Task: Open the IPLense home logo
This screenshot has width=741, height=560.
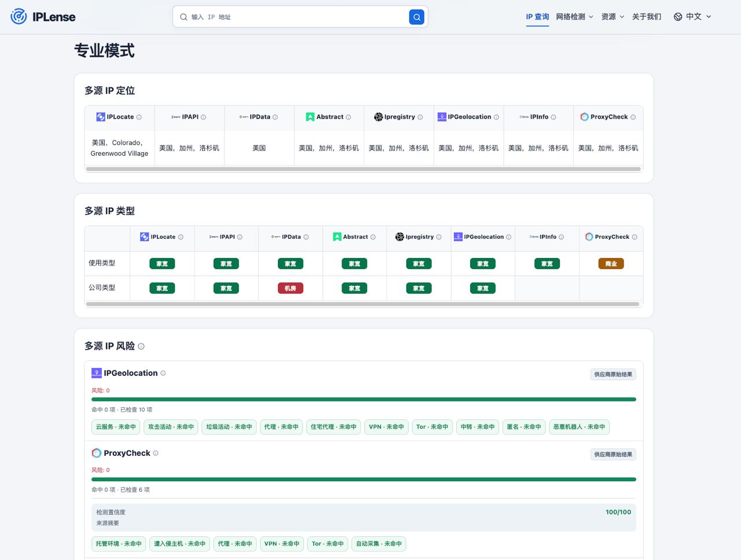Action: tap(43, 17)
